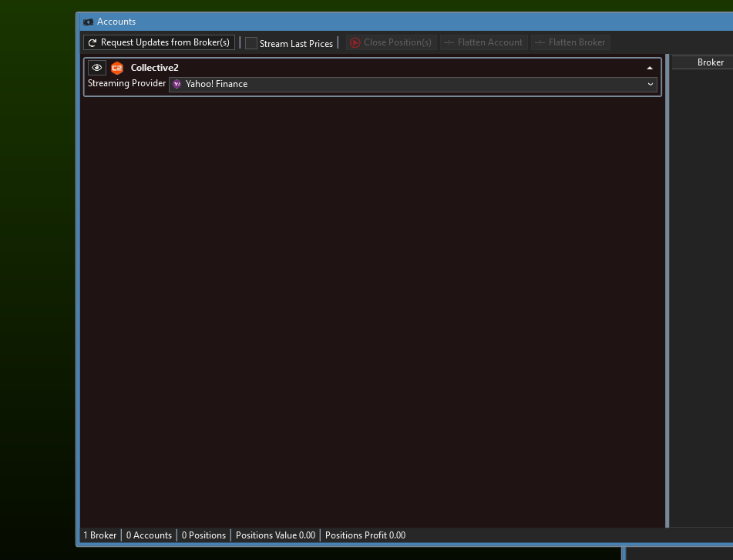Click the refresh arrow icon on Request Updates
Screen dimensions: 733x560
click(x=92, y=43)
